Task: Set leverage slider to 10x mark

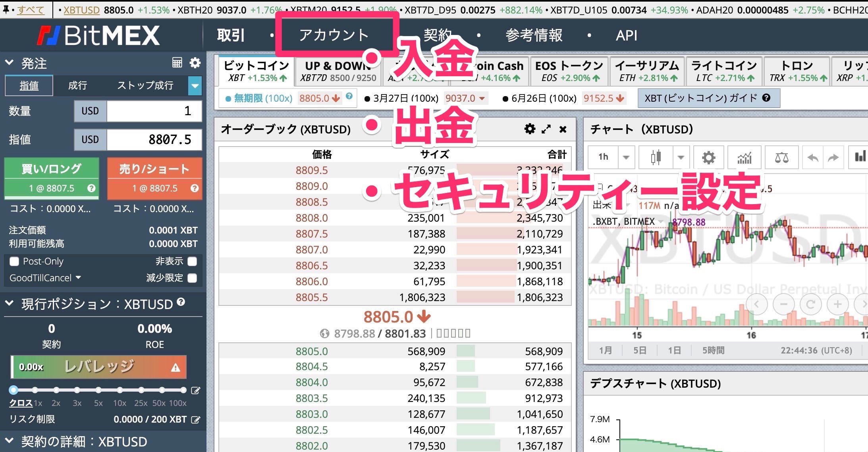Action: [x=120, y=390]
